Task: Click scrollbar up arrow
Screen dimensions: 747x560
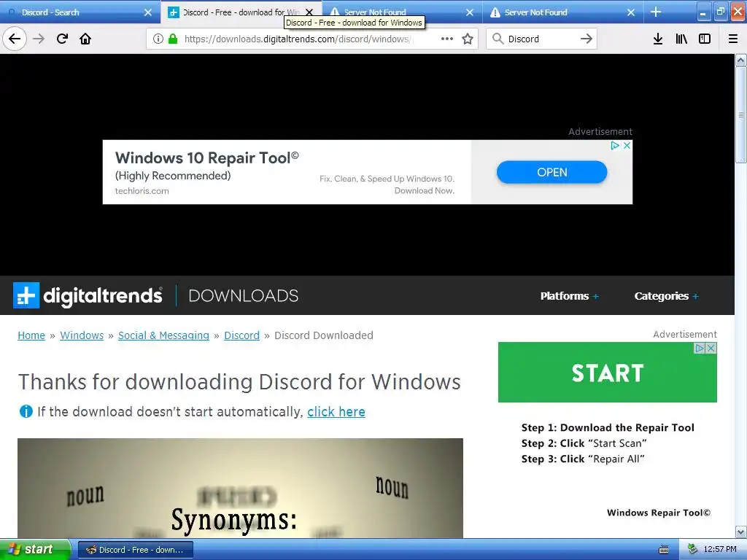Action: [x=740, y=61]
